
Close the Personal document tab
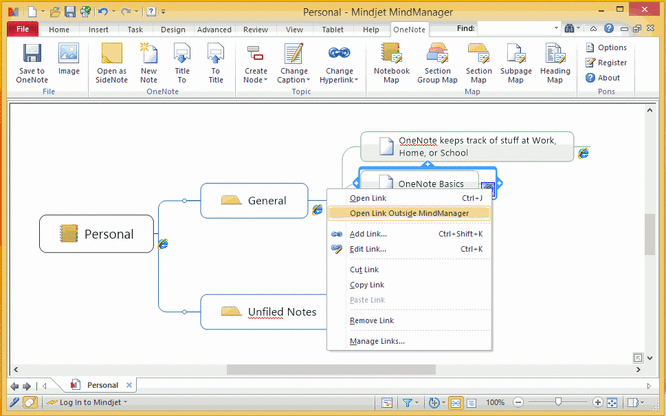[x=129, y=385]
